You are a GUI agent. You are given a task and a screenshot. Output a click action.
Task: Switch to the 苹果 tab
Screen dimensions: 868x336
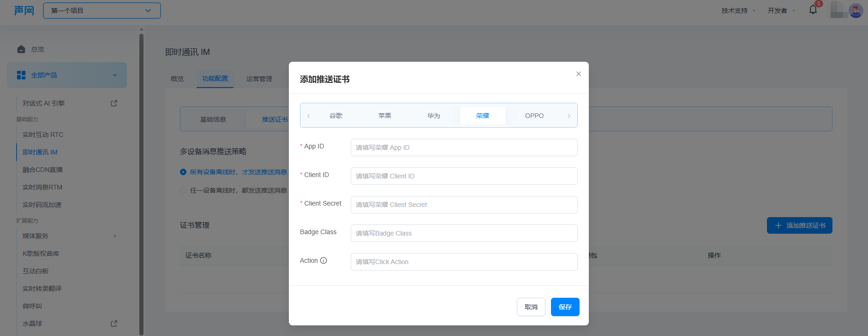coord(385,116)
